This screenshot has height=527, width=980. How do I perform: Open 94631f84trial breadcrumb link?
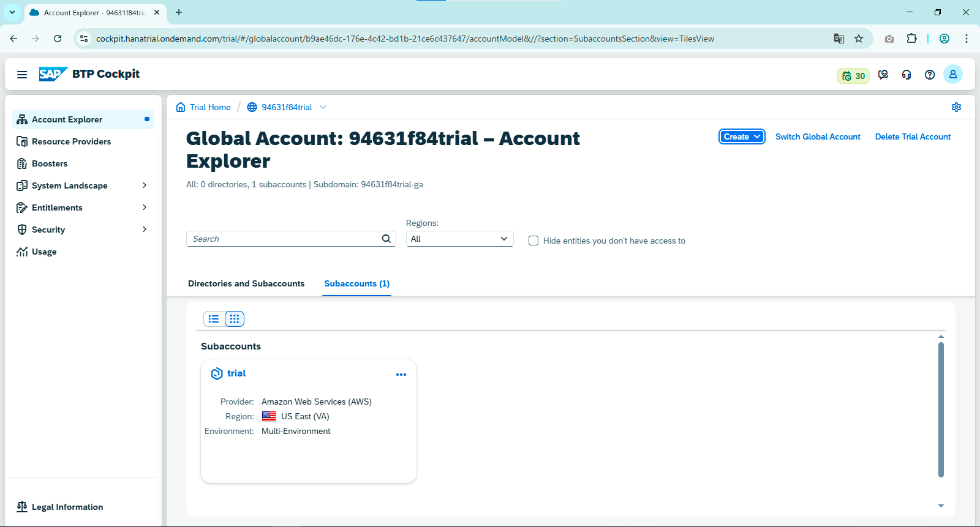click(287, 107)
